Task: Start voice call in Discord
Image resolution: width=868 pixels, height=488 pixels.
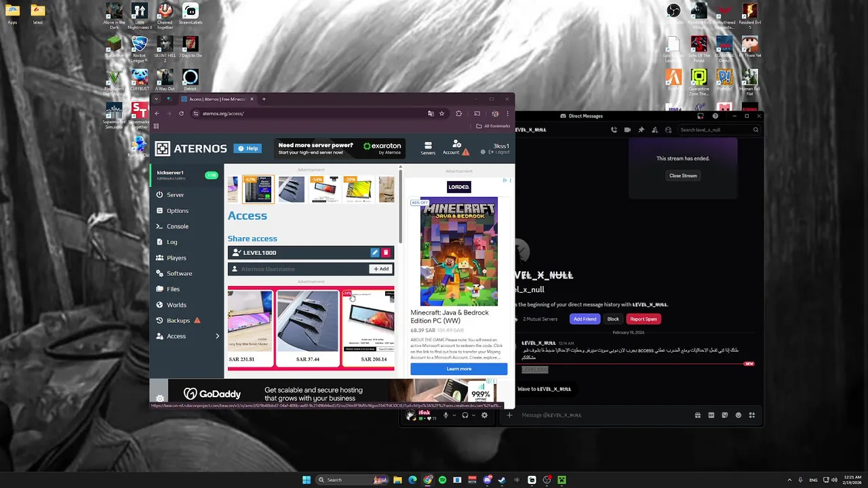Action: 614,129
